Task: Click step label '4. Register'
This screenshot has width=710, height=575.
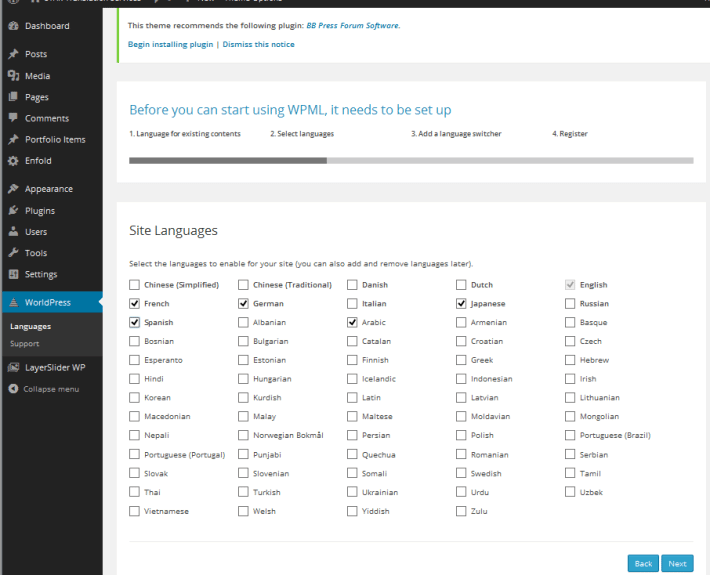Action: [x=570, y=134]
